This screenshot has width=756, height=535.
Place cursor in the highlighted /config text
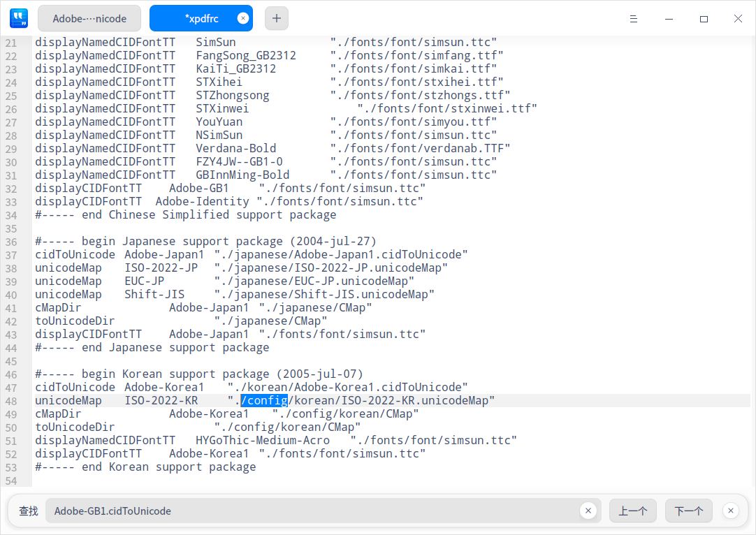click(263, 400)
